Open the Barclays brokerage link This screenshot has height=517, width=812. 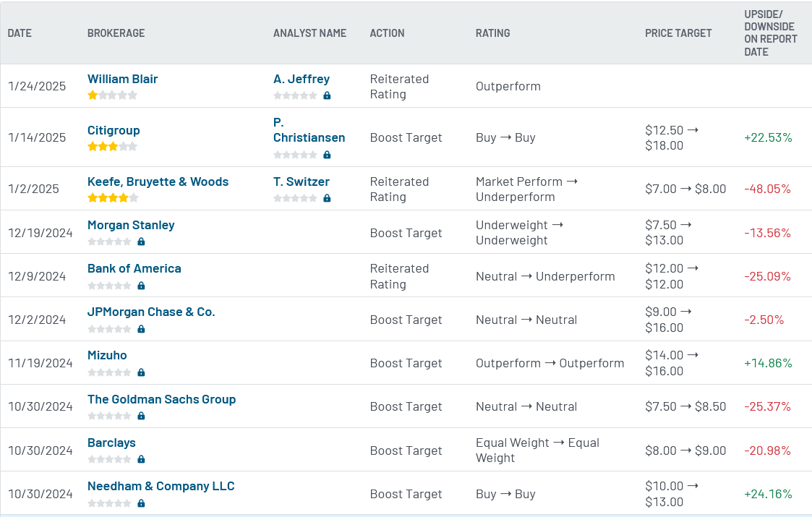point(111,443)
